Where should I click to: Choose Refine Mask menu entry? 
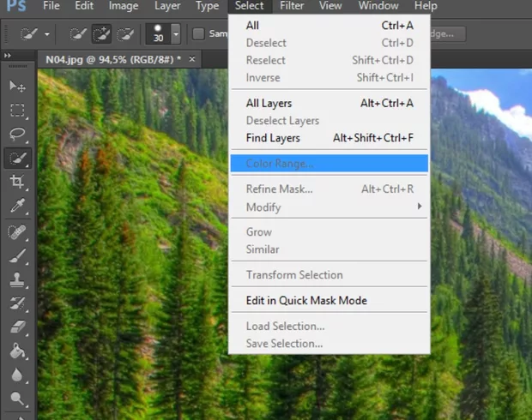point(329,189)
